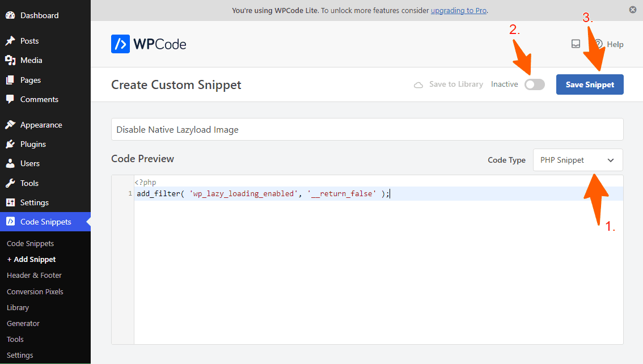Open the Conversion Pixels menu item
Screen dimensions: 643x364
[35, 291]
